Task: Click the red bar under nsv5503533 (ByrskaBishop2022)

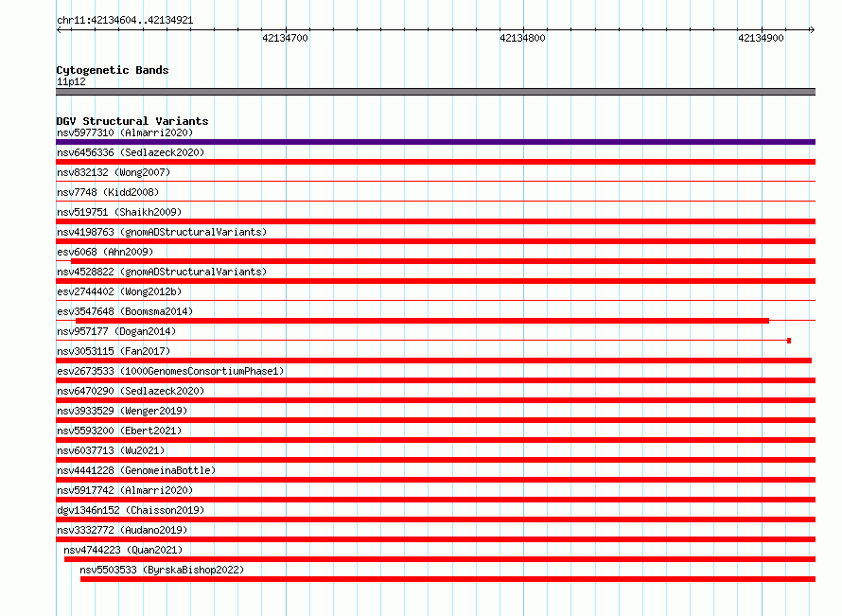Action: coord(447,579)
